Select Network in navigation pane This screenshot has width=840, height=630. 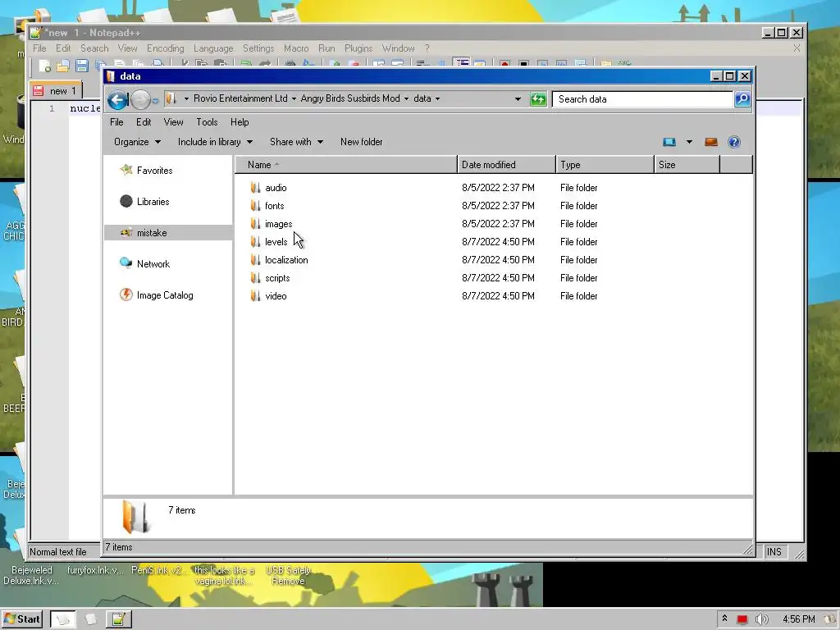tap(153, 263)
